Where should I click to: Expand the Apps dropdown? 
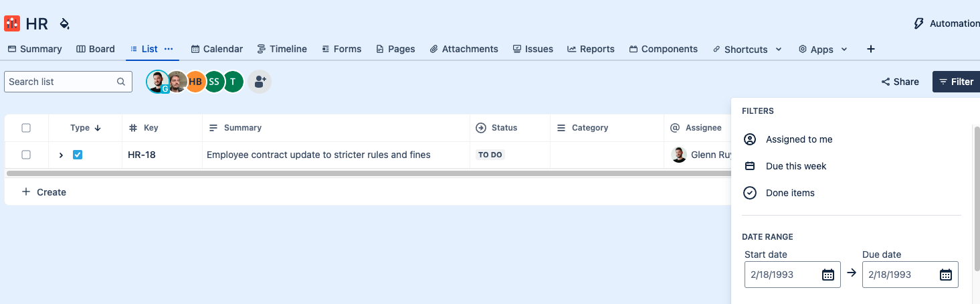point(823,50)
